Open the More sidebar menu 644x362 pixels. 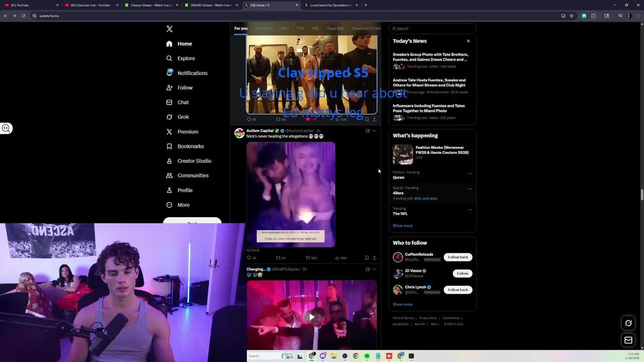pyautogui.click(x=178, y=205)
